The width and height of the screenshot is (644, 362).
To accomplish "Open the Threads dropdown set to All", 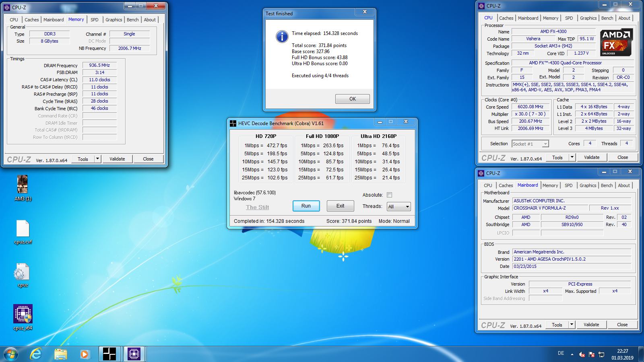I will [x=398, y=207].
